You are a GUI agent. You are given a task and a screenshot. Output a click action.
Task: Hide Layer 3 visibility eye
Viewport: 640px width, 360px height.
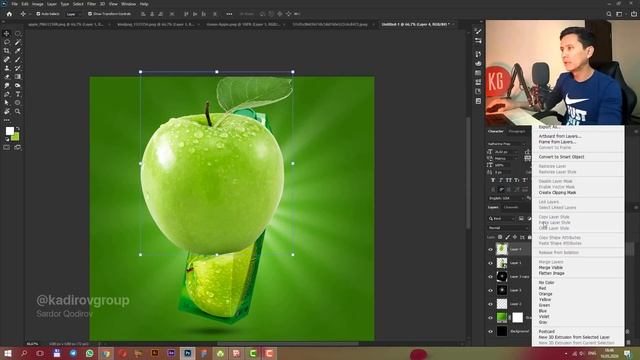coord(490,290)
